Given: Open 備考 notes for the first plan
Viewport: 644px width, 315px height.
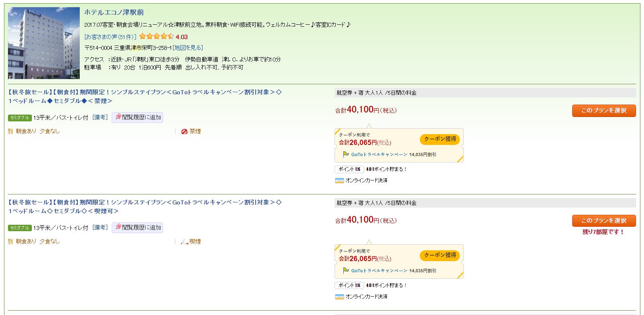Looking at the screenshot, I should point(100,117).
